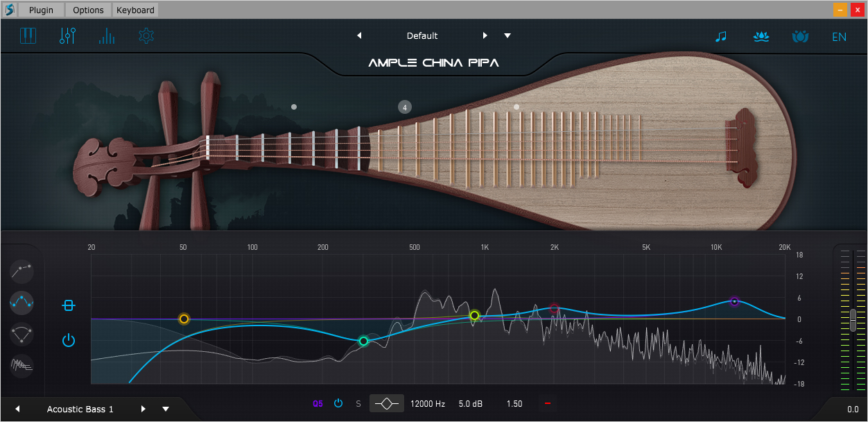Screen dimensions: 868x422
Task: Select the previous instrument preset arrow
Action: (359, 35)
